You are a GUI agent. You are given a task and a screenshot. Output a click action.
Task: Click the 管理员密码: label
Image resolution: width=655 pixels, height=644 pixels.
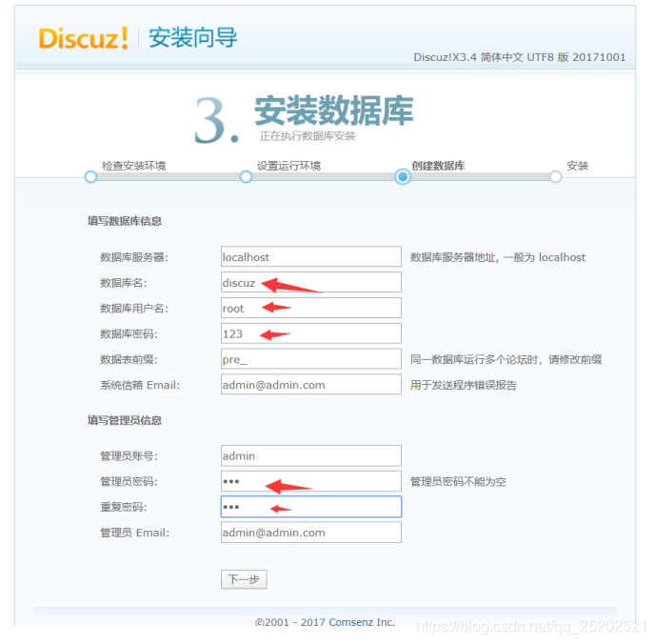point(129,481)
